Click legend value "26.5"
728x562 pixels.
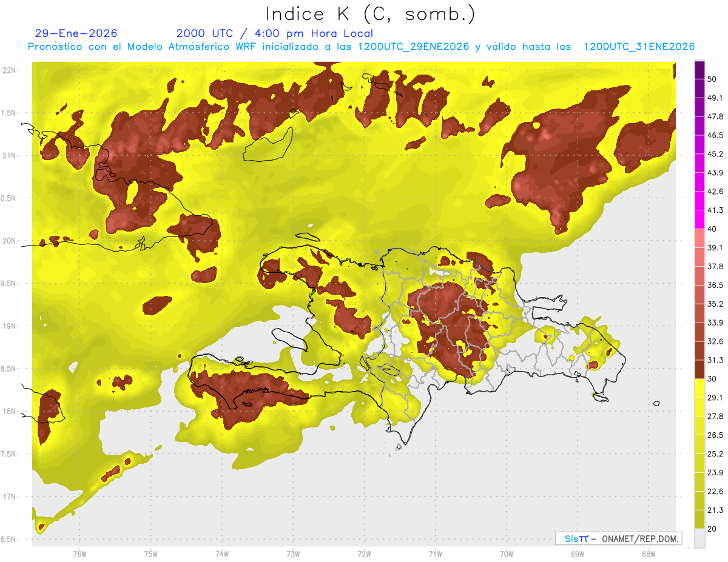tap(715, 435)
